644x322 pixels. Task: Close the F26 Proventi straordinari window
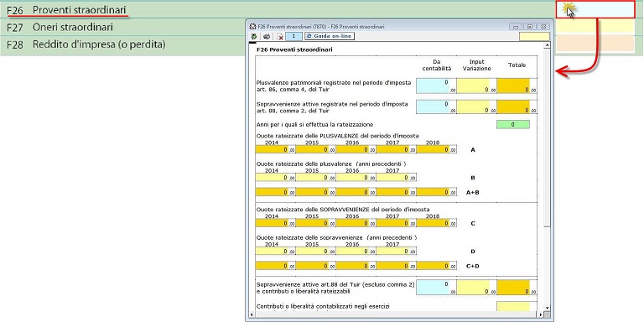click(543, 26)
